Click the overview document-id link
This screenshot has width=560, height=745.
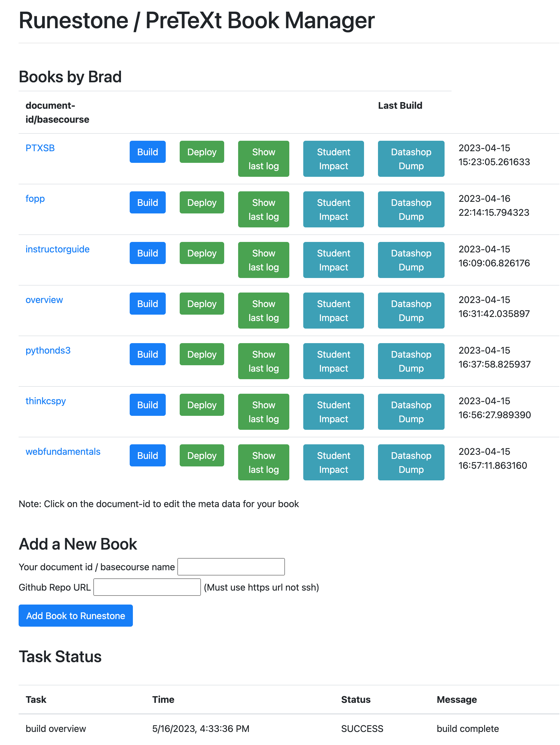(x=44, y=299)
